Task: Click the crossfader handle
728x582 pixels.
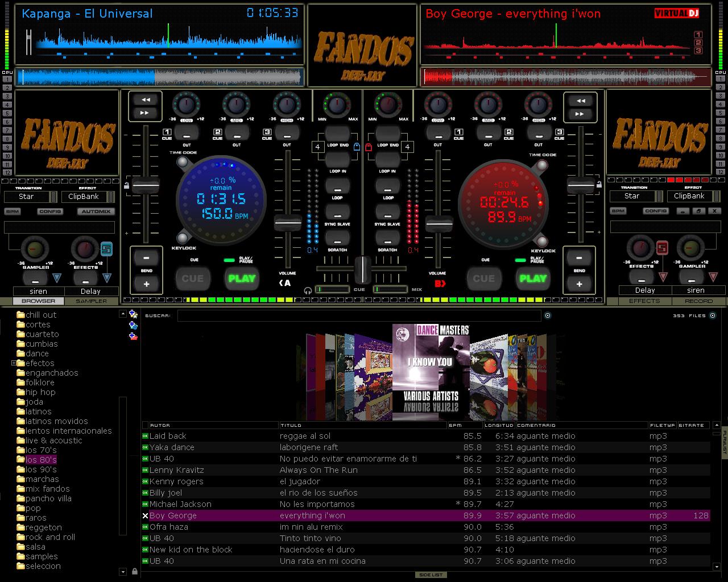Action: 363,269
